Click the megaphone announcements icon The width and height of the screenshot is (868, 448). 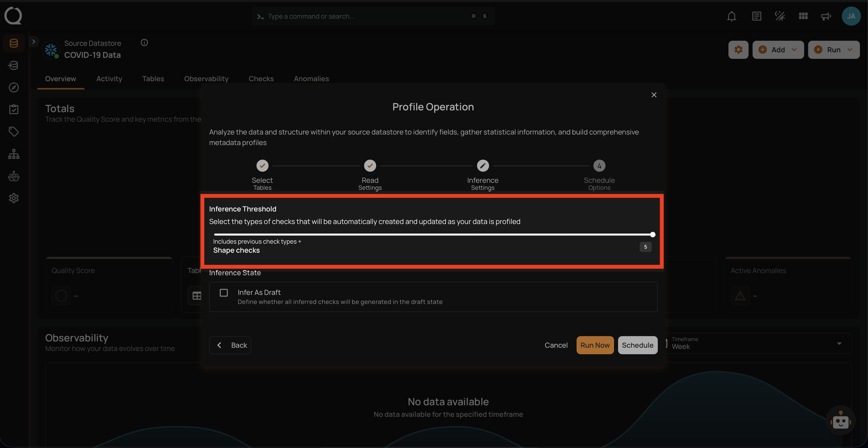pos(826,16)
